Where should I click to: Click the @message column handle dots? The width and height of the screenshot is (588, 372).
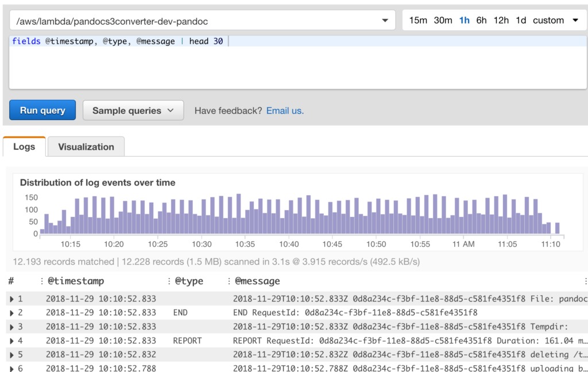pos(229,281)
